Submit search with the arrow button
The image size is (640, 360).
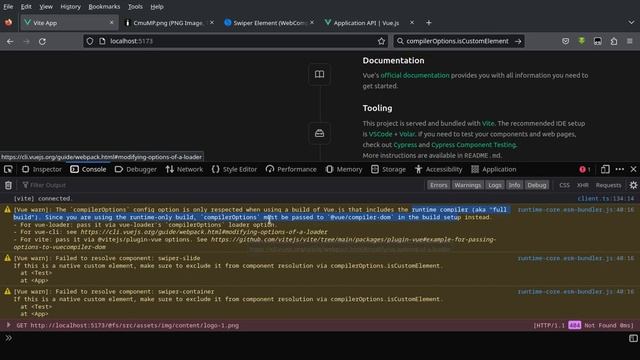[x=518, y=41]
